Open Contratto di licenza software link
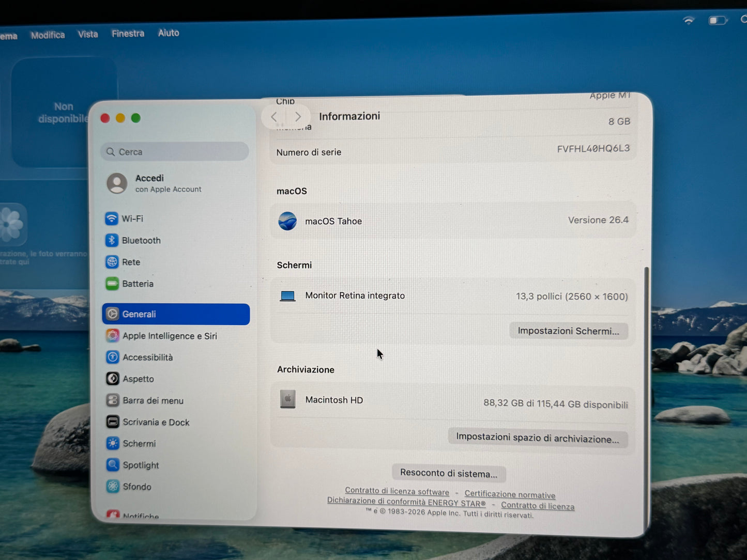 coord(397,491)
